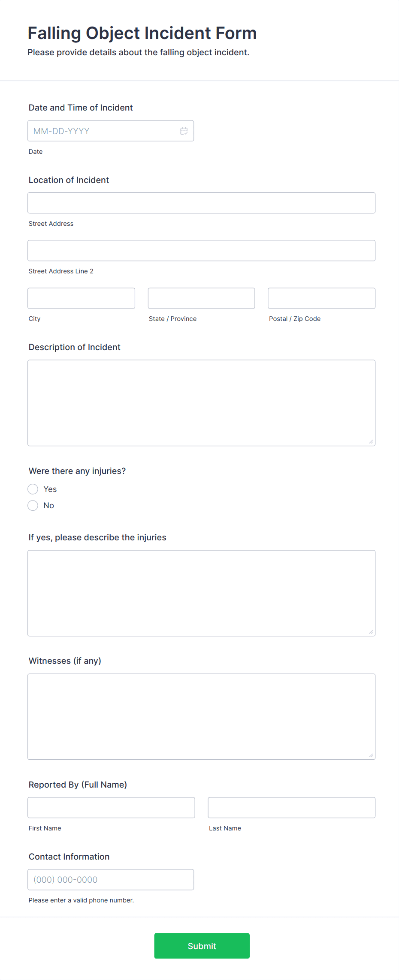Click the injuries textarea resize grip
The image size is (399, 980).
pos(371,631)
